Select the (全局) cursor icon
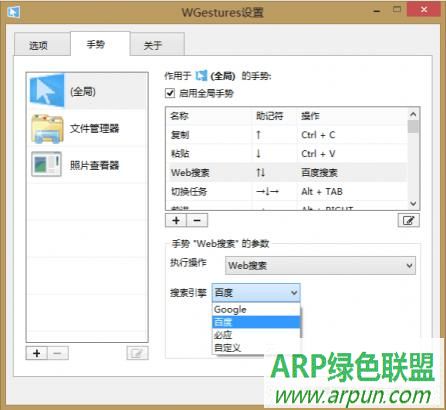Viewport: 446px width, 410px height. pos(47,90)
